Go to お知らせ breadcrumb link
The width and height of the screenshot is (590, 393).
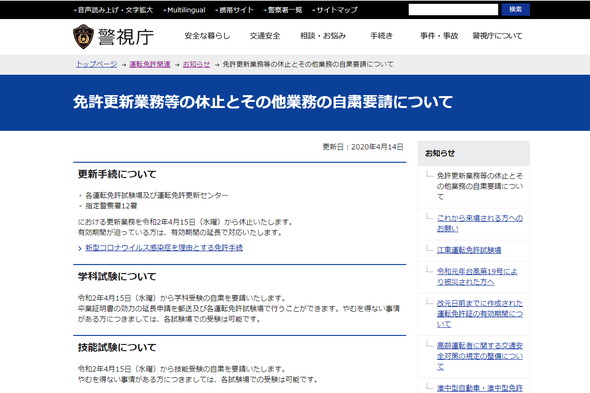tap(196, 64)
